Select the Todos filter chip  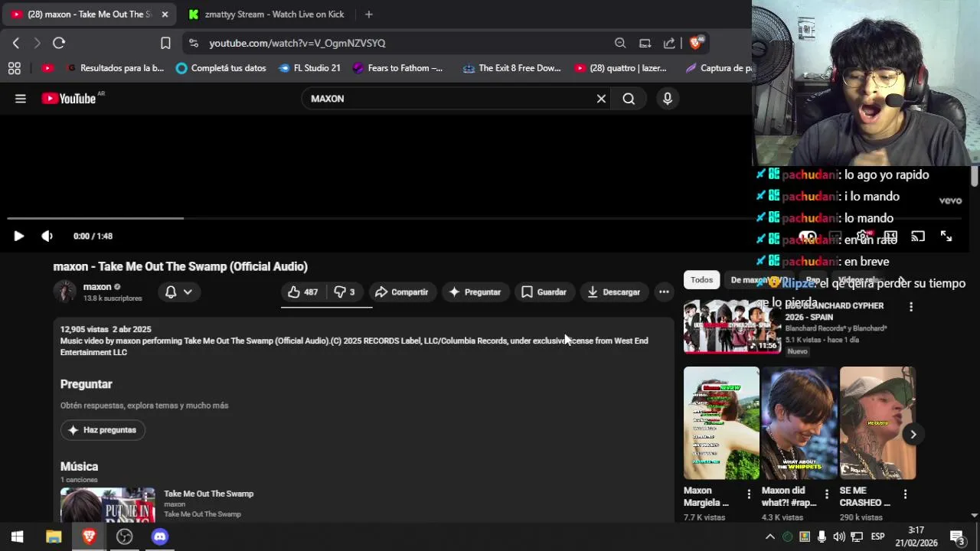[701, 280]
